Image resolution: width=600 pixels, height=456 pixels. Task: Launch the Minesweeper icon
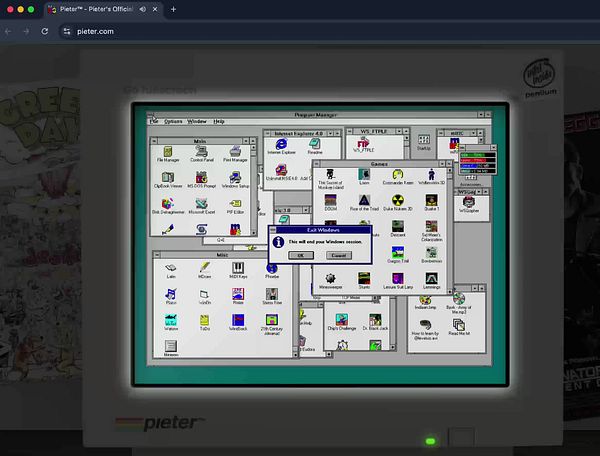pos(330,281)
